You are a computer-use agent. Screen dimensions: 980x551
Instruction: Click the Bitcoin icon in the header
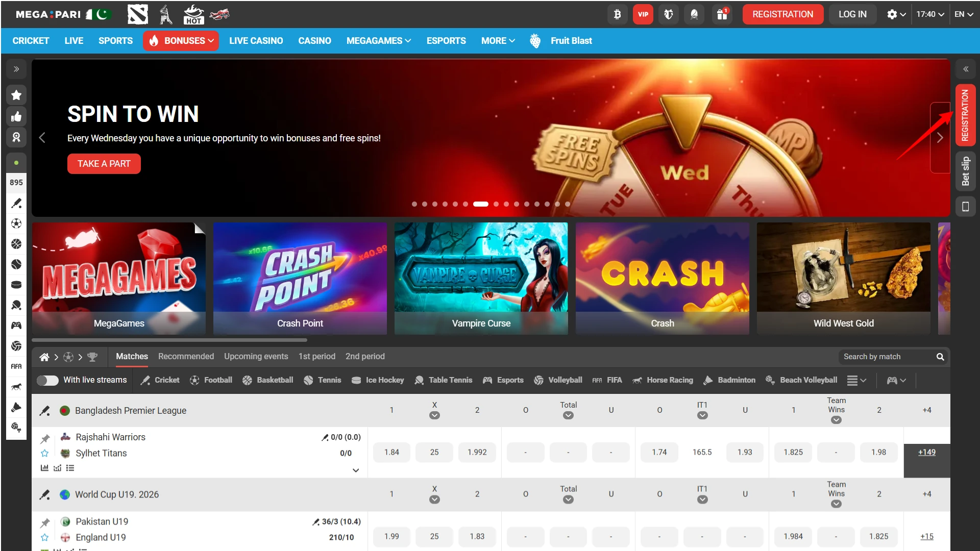point(617,14)
